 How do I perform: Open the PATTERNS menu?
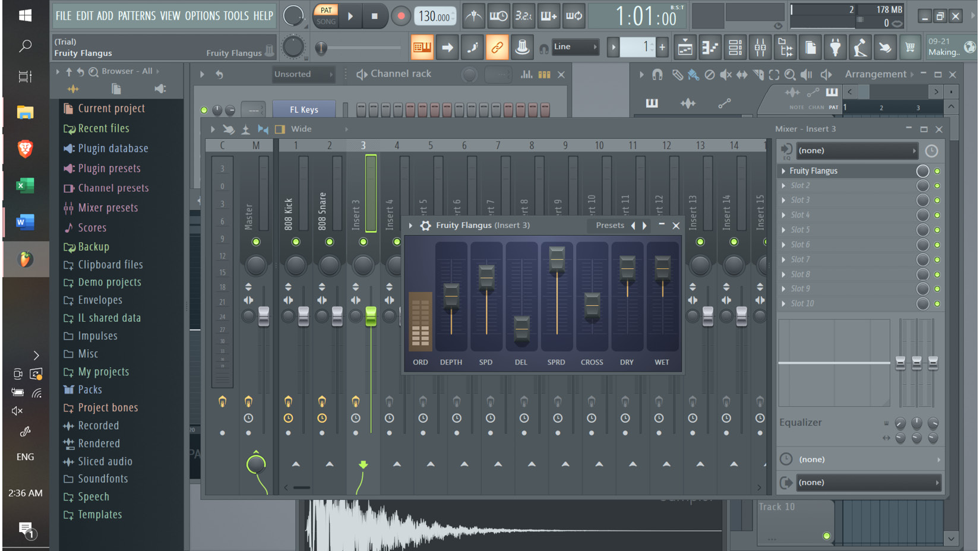point(137,16)
